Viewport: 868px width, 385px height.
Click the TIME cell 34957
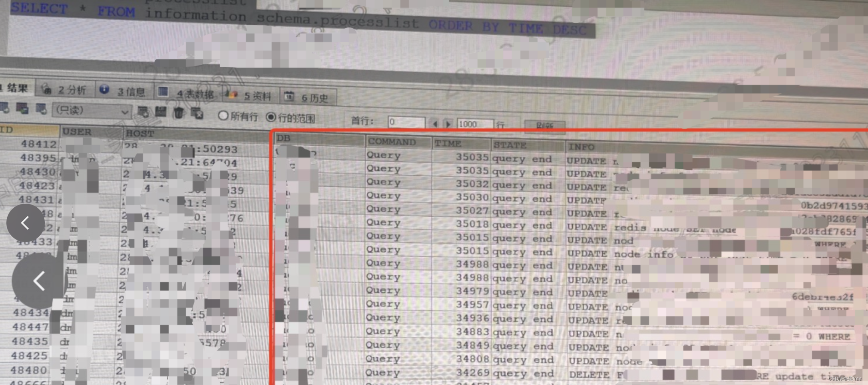tap(472, 304)
